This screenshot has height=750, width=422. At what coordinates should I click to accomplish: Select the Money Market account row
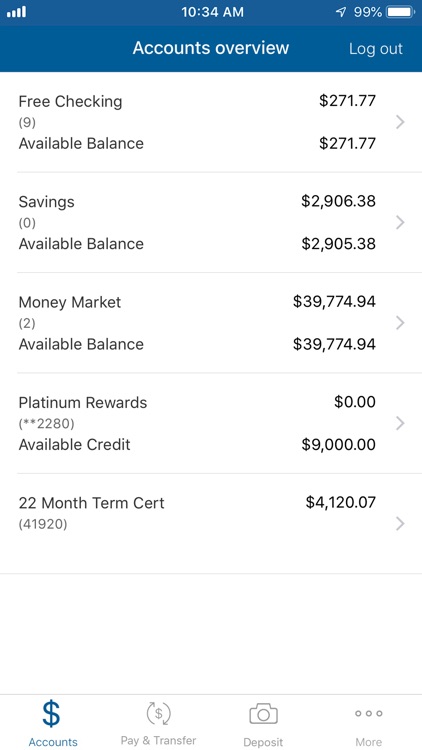pos(211,323)
